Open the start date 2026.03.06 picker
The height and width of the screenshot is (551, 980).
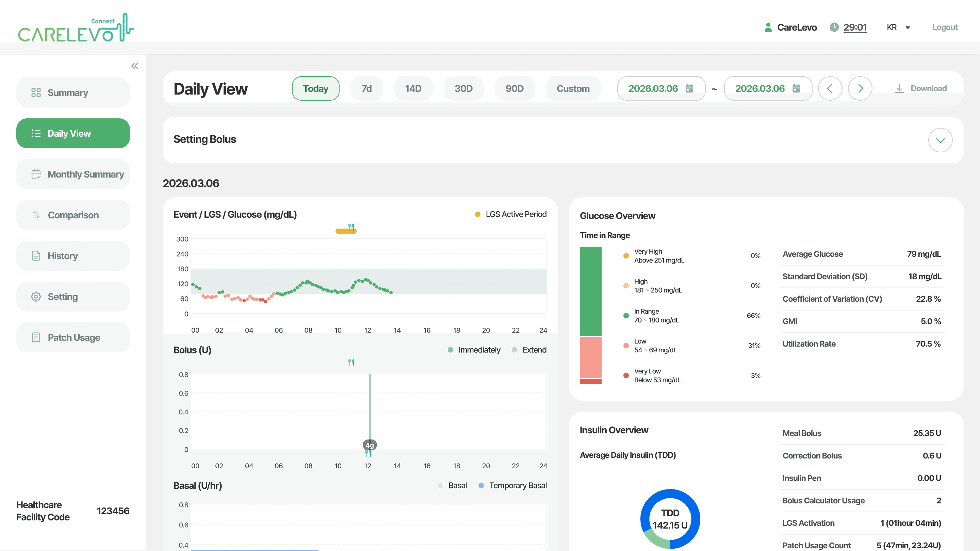pyautogui.click(x=661, y=88)
